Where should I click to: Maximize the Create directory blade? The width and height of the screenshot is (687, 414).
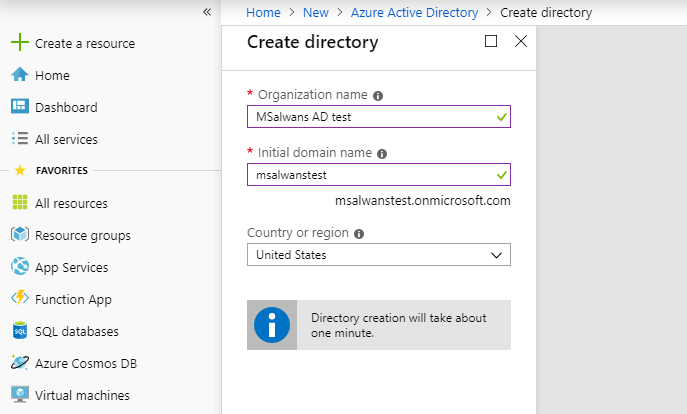491,41
